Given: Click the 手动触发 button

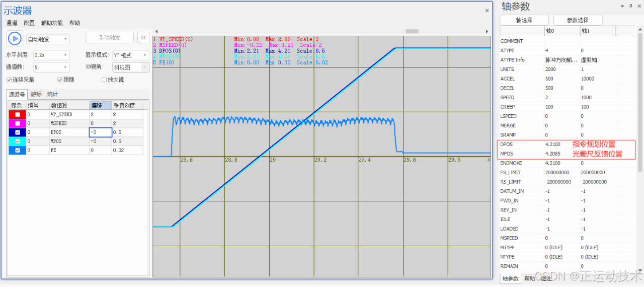Looking at the screenshot, I should point(110,38).
